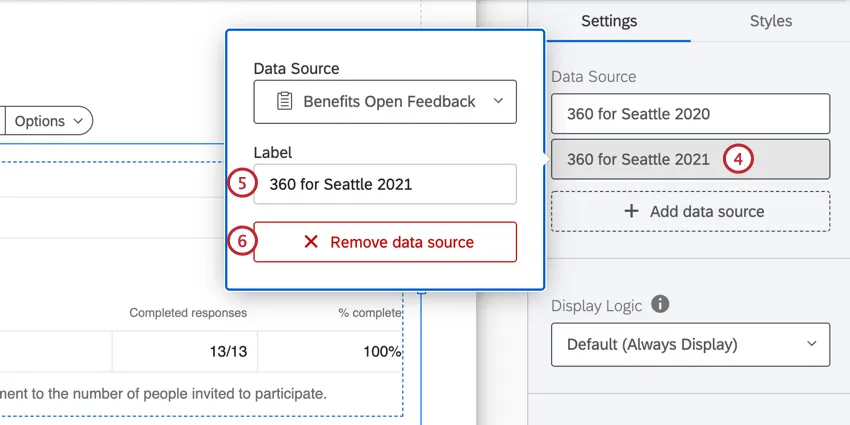Click the plus icon for Add data source
The image size is (850, 425).
click(631, 211)
